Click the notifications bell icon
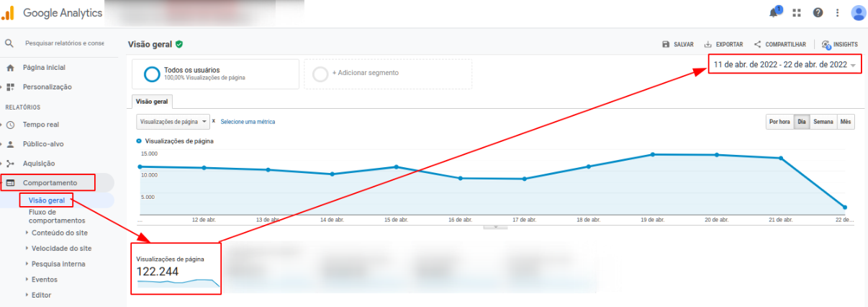 [x=774, y=13]
